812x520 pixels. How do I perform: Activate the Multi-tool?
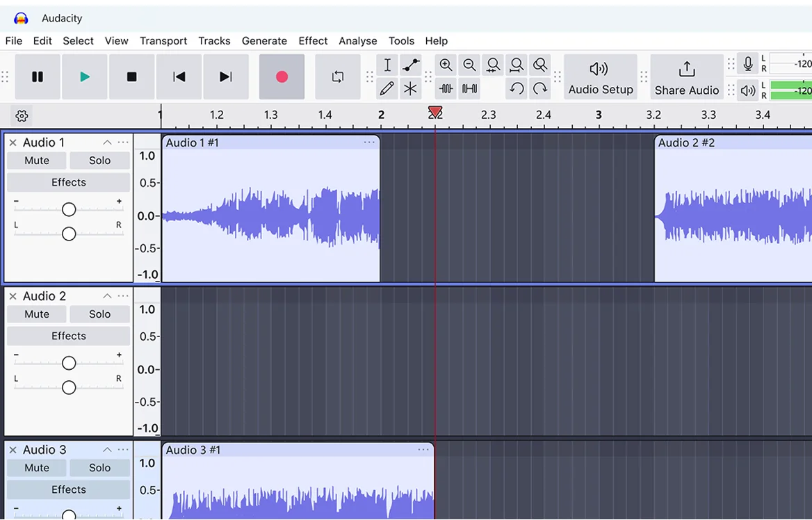pyautogui.click(x=411, y=88)
